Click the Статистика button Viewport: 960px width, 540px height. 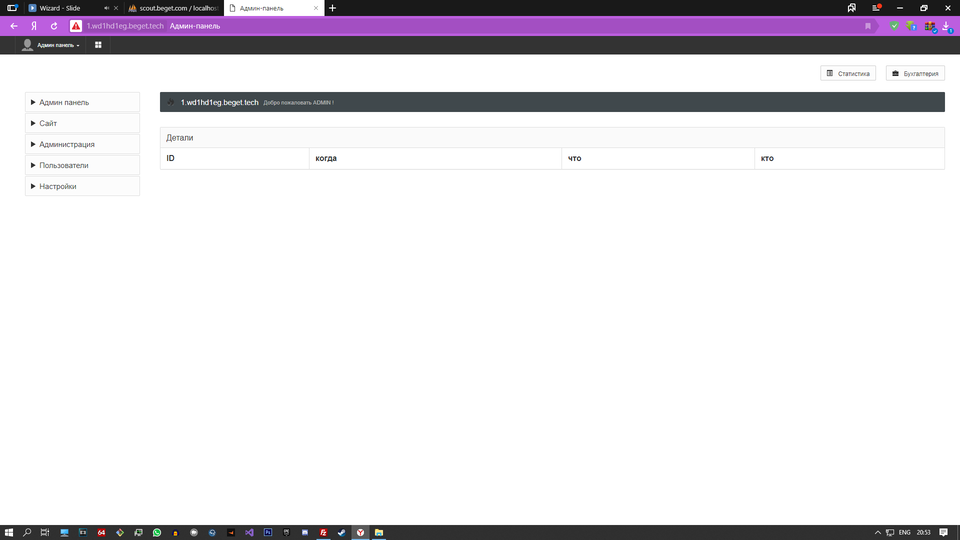coord(848,73)
